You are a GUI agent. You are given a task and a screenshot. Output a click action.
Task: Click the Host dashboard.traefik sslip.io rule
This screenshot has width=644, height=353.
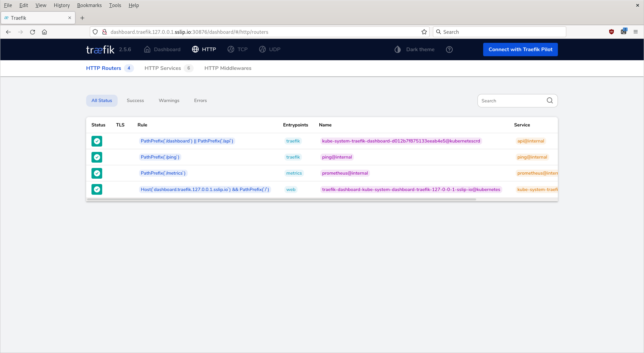(205, 190)
